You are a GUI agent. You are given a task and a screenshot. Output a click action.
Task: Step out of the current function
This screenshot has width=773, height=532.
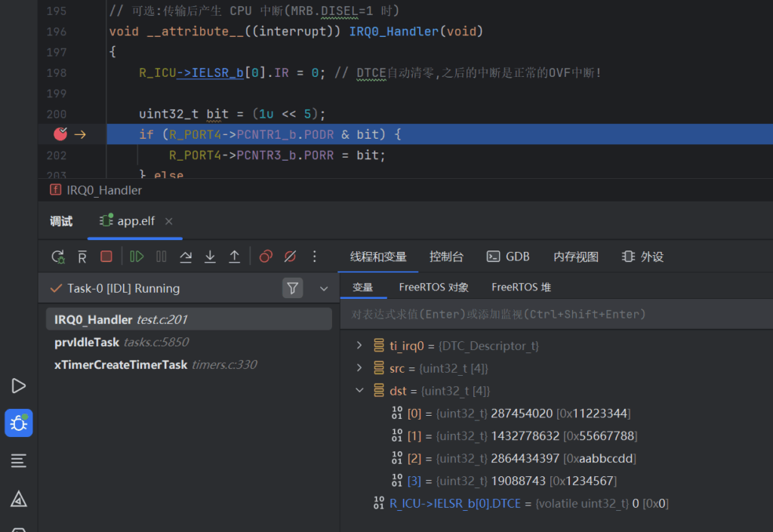(235, 257)
